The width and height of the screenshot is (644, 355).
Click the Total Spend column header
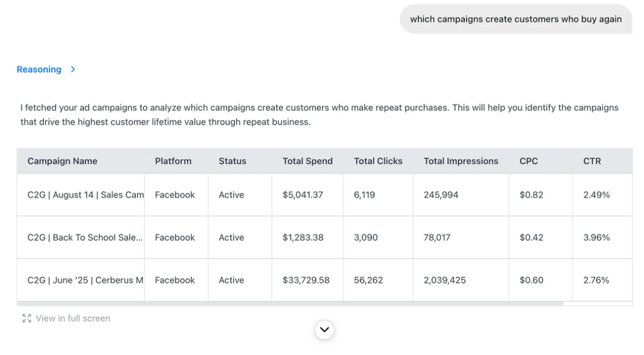click(x=308, y=161)
